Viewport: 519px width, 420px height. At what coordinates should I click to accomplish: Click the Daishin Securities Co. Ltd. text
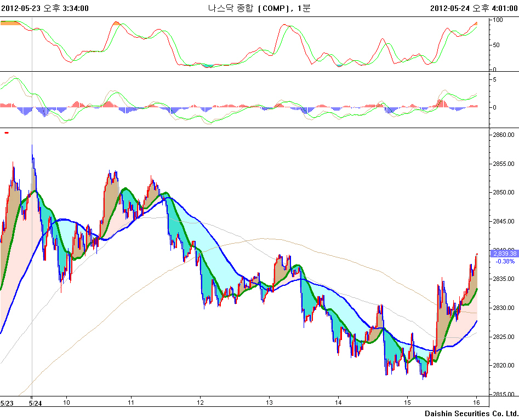coord(471,413)
